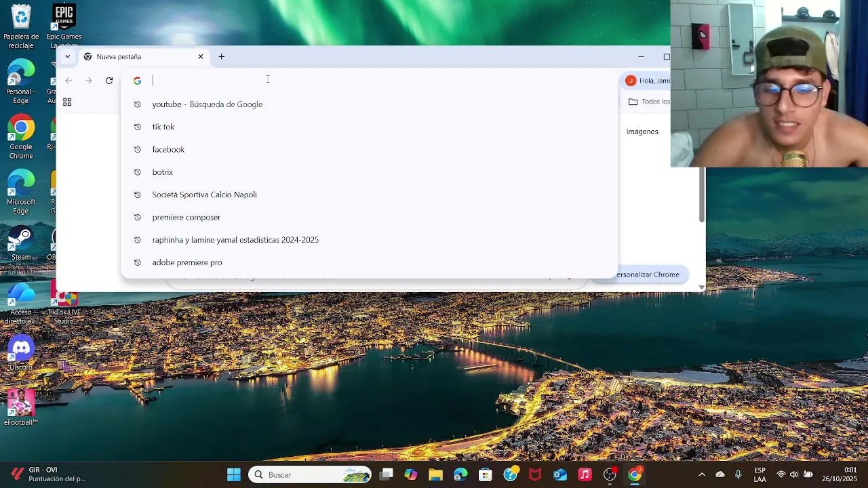Viewport: 868px width, 488px height.
Task: Open clock and date 26/10/2025
Action: coord(840,474)
